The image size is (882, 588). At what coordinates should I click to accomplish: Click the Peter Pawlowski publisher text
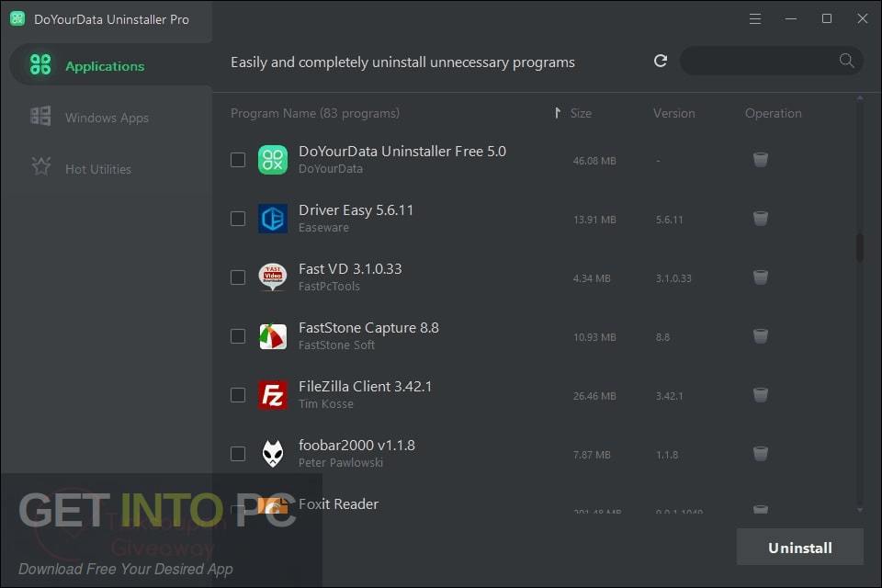341,462
